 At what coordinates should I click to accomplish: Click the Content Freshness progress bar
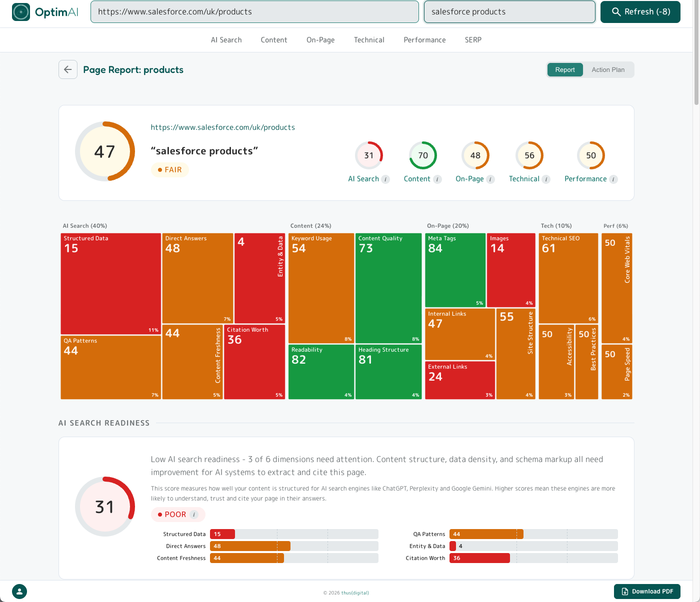click(294, 558)
